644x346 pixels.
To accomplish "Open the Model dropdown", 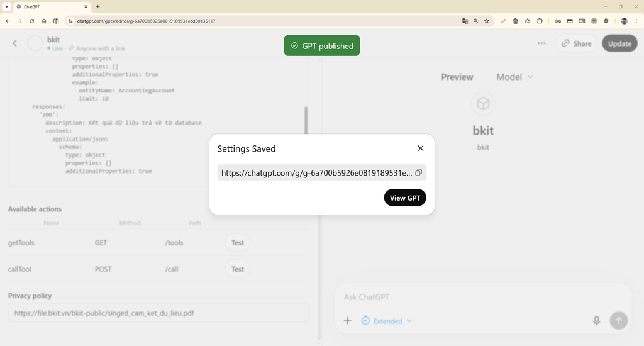I will pyautogui.click(x=514, y=77).
